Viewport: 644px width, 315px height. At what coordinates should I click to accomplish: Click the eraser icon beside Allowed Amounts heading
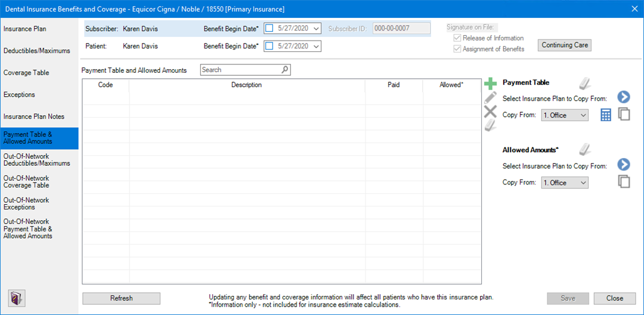585,150
